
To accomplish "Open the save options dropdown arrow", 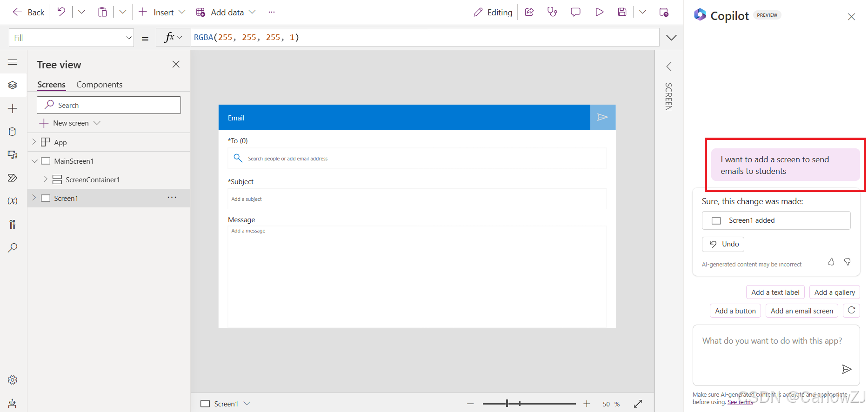I will tap(642, 12).
